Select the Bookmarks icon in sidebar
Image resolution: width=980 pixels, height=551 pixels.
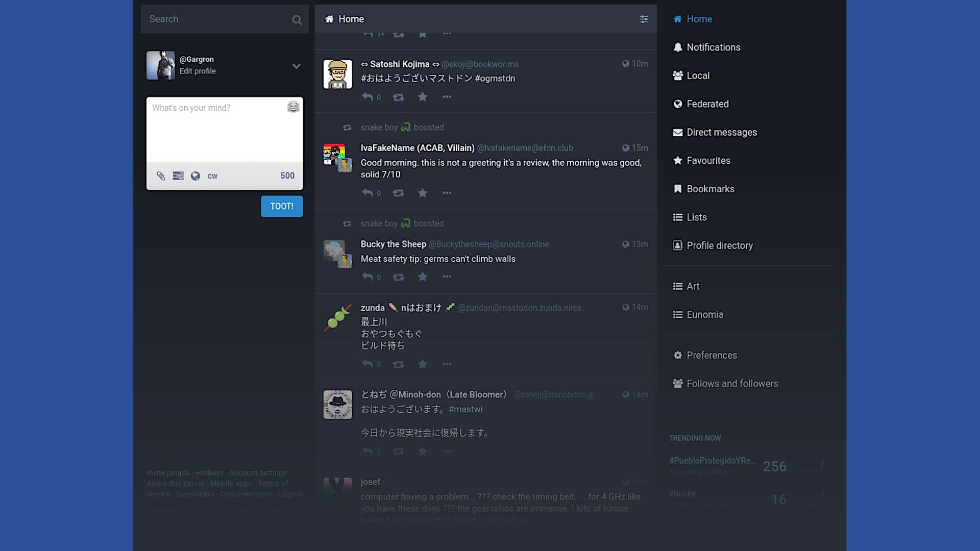pos(677,188)
